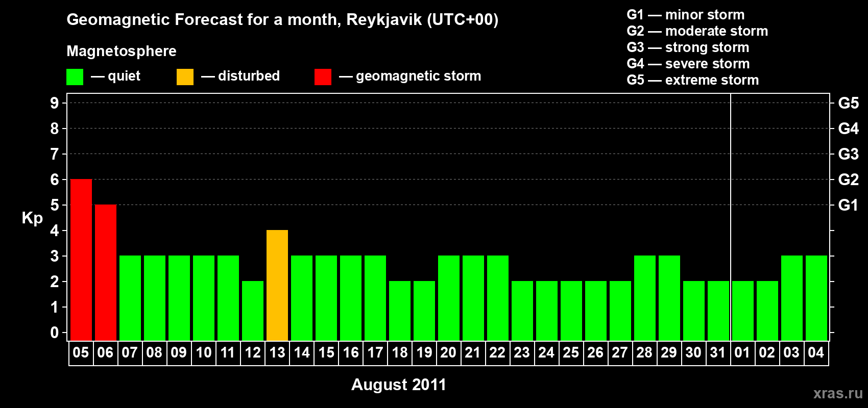Click the green bar for September 01

(x=743, y=311)
